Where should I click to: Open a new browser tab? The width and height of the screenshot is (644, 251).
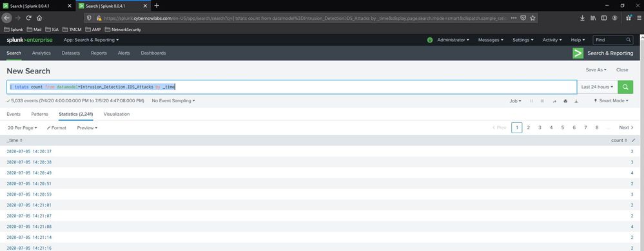click(x=157, y=5)
